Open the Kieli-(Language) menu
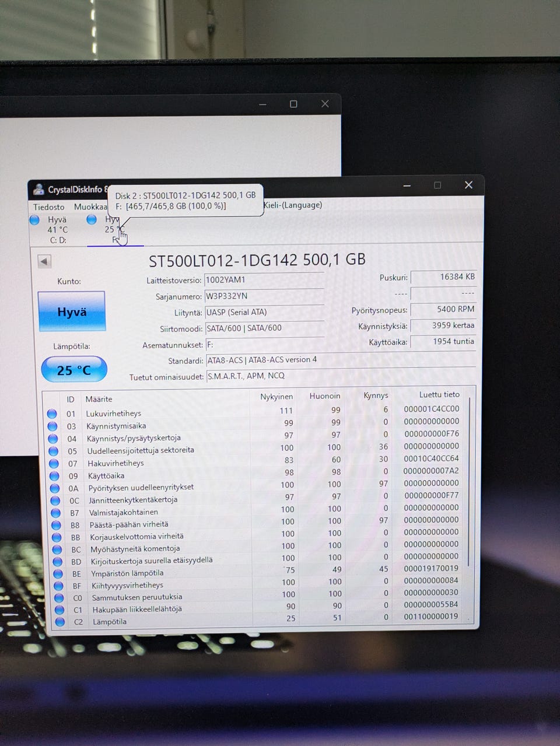Viewport: 560px width, 746px height. pyautogui.click(x=292, y=205)
